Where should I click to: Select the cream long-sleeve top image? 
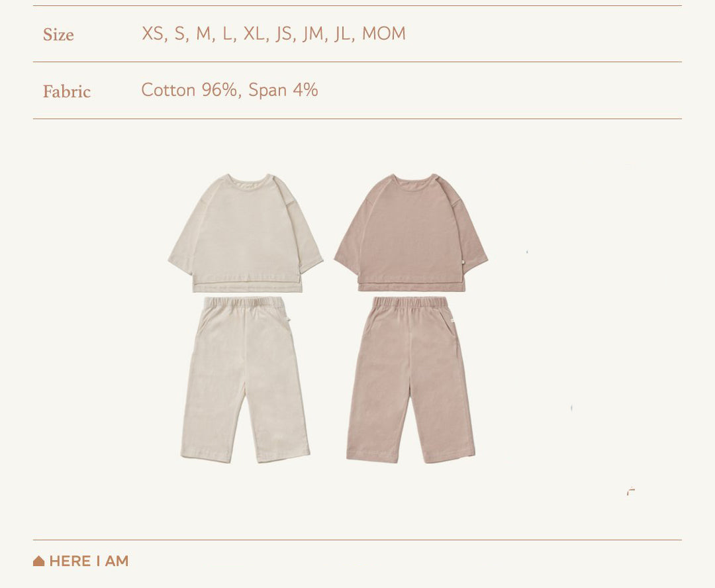[x=246, y=232]
